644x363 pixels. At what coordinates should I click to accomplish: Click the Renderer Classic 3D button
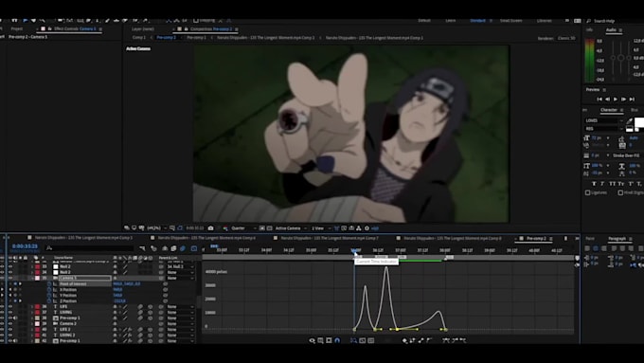[566, 38]
